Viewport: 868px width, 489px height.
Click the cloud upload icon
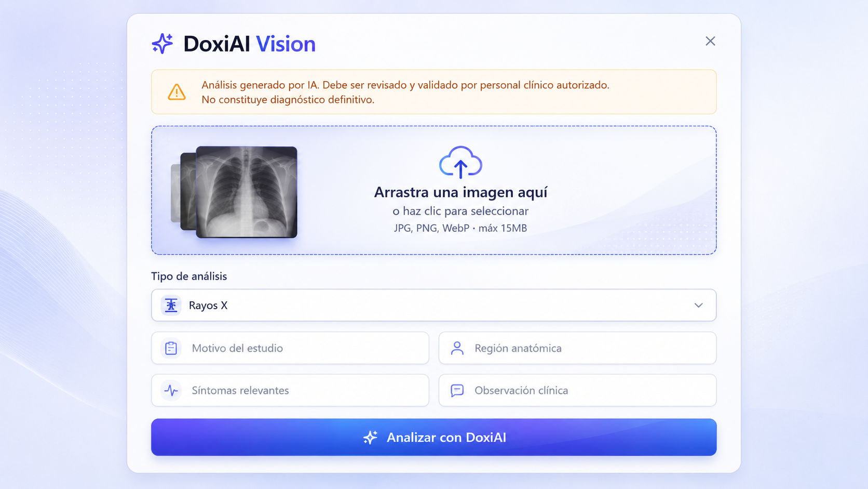pos(460,162)
